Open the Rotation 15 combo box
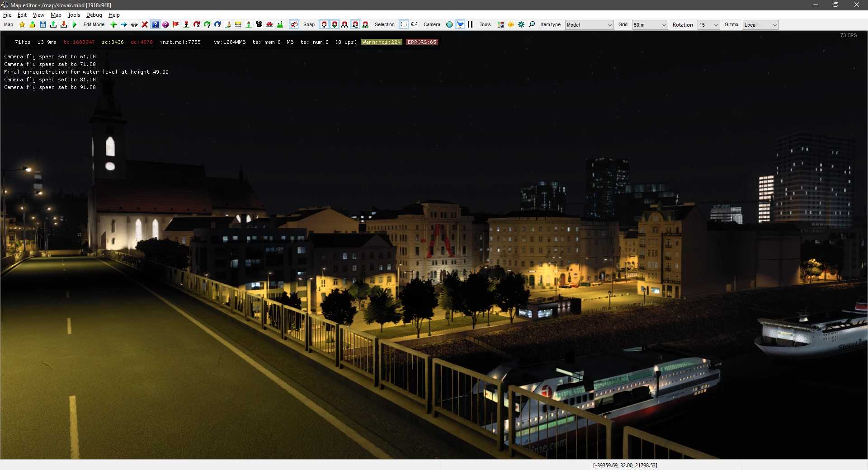Image resolution: width=868 pixels, height=470 pixels. (x=708, y=25)
